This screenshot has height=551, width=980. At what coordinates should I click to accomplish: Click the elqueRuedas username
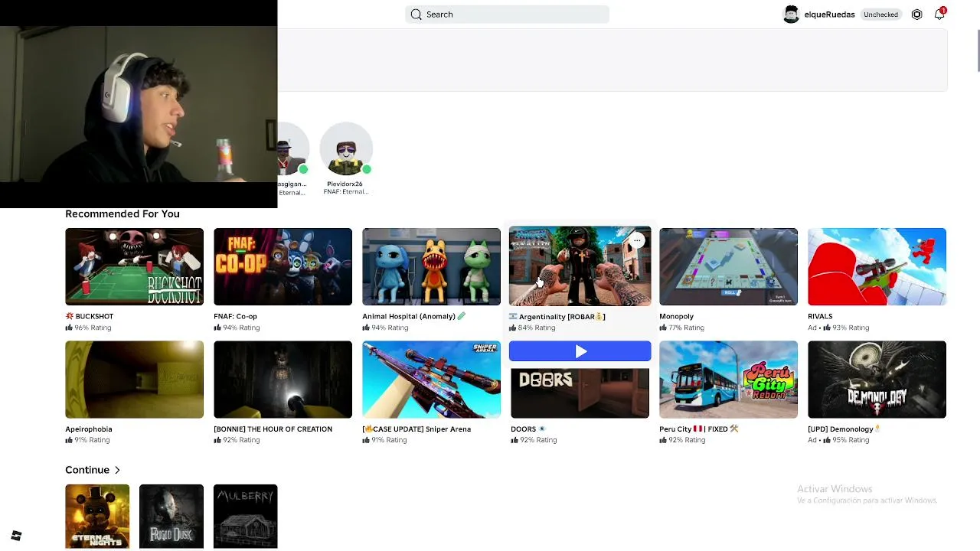829,15
